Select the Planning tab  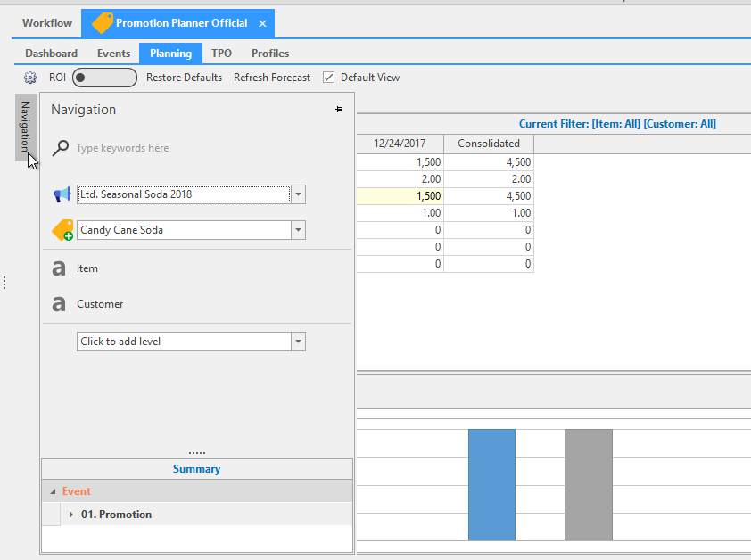(x=171, y=54)
